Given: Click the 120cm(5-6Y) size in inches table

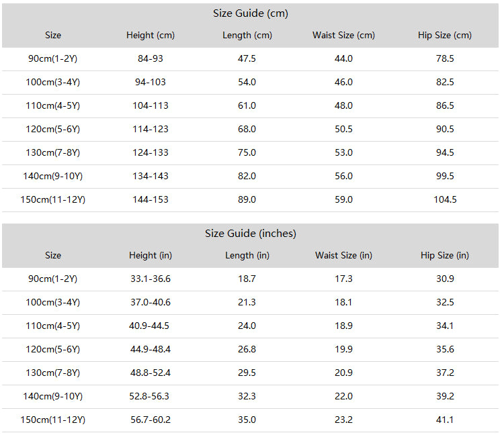Looking at the screenshot, I should click(52, 349).
